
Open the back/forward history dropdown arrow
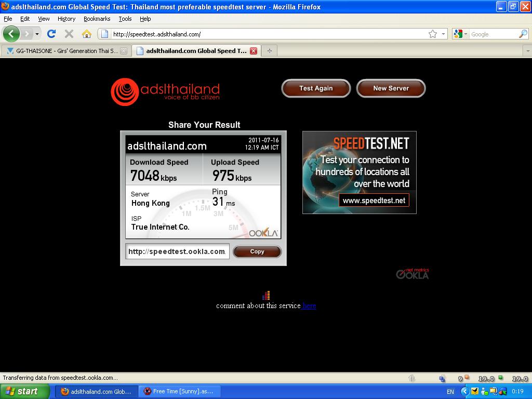[x=37, y=34]
